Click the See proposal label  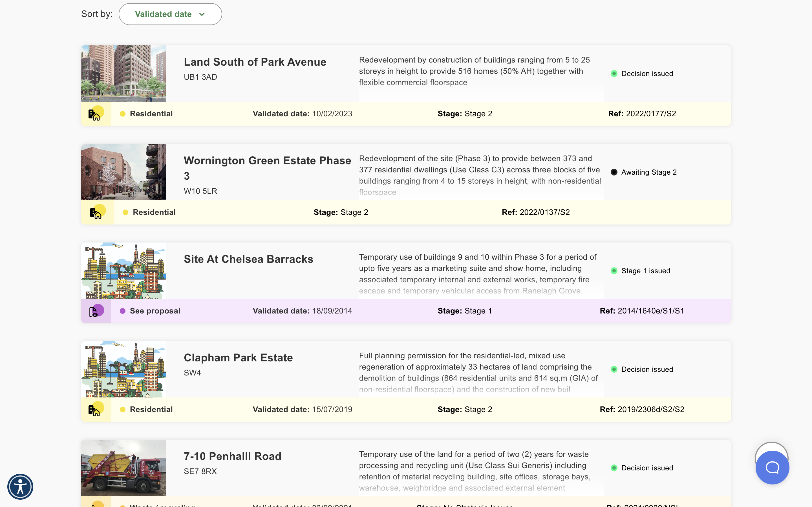(x=155, y=311)
